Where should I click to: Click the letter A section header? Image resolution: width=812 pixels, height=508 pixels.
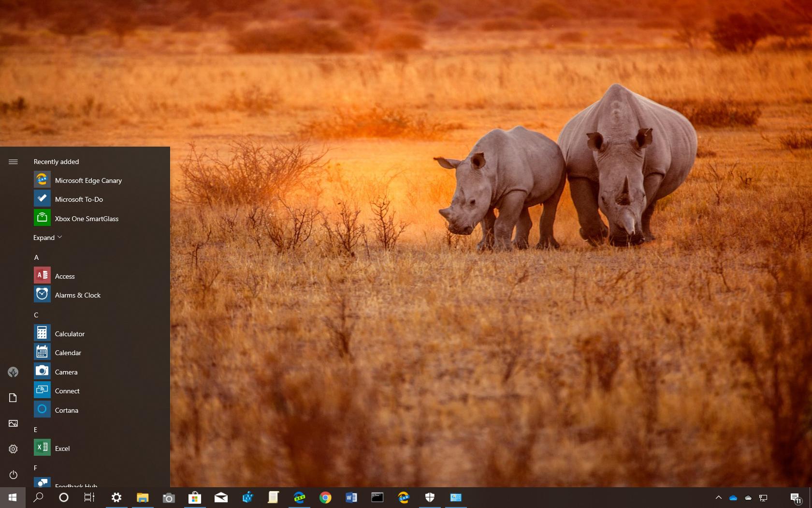point(36,257)
